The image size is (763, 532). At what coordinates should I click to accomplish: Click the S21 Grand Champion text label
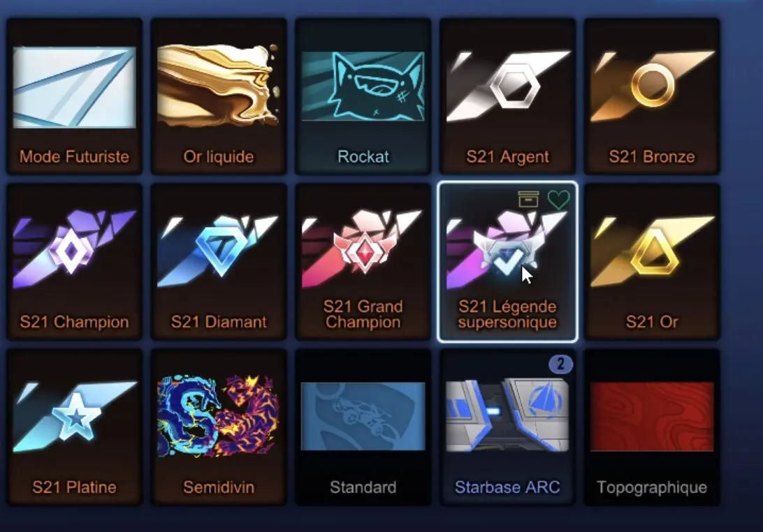[x=363, y=314]
